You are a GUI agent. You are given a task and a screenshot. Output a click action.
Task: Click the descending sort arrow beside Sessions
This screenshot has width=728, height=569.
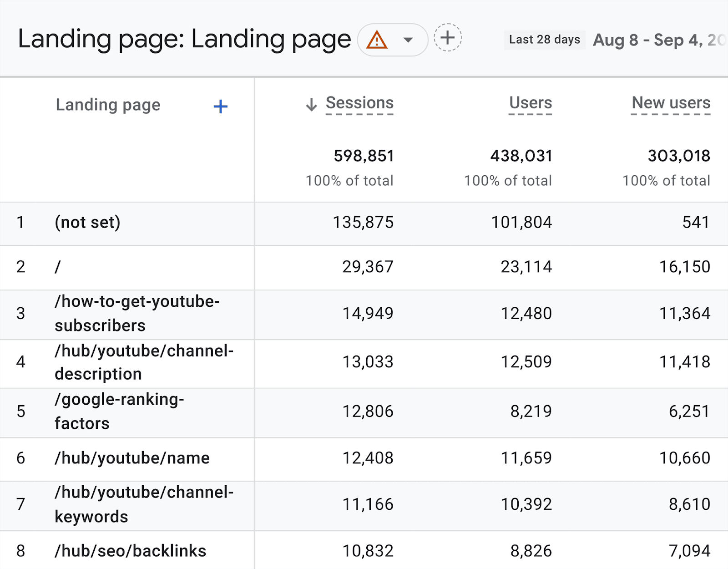pos(311,104)
